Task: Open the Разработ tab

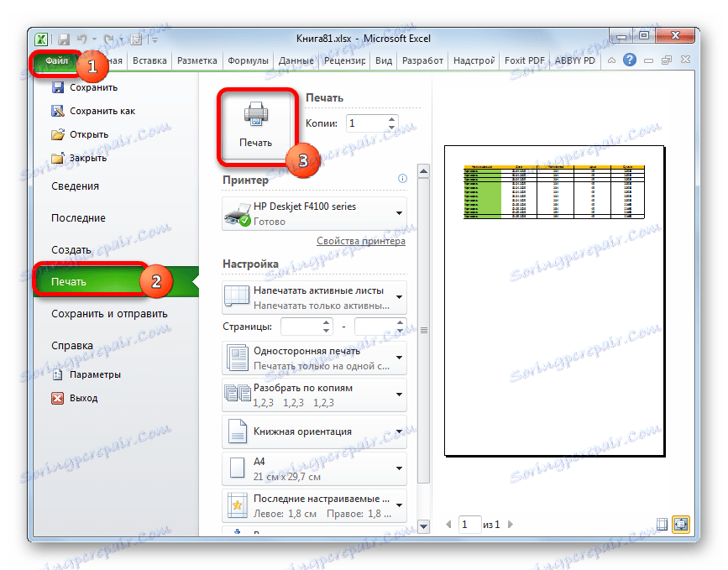Action: (x=422, y=60)
